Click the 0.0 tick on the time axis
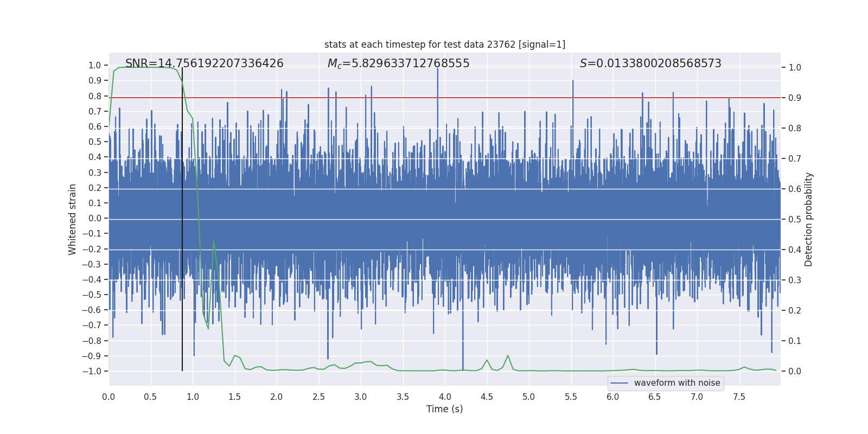 click(x=108, y=397)
